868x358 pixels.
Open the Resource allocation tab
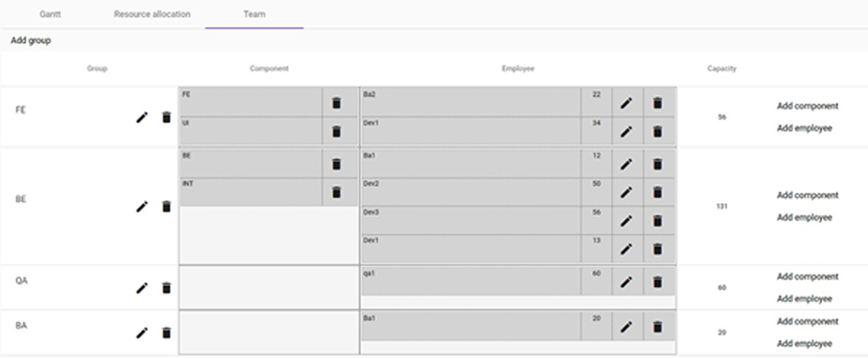pos(152,15)
